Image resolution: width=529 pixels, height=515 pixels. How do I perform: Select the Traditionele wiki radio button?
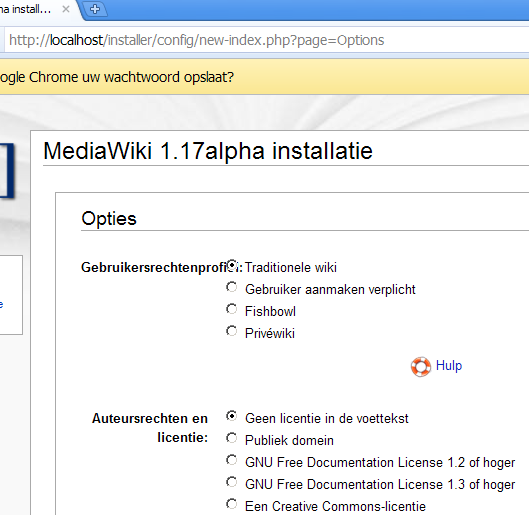coord(232,265)
